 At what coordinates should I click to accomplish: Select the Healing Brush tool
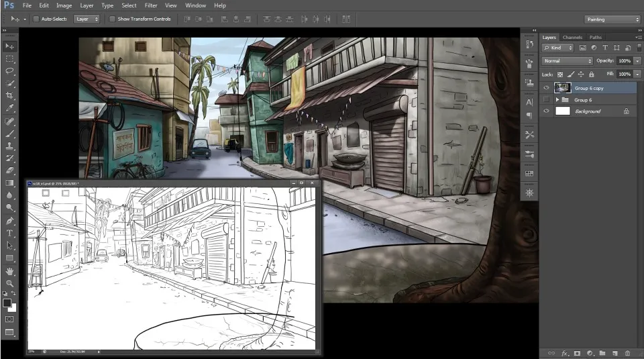pos(9,121)
